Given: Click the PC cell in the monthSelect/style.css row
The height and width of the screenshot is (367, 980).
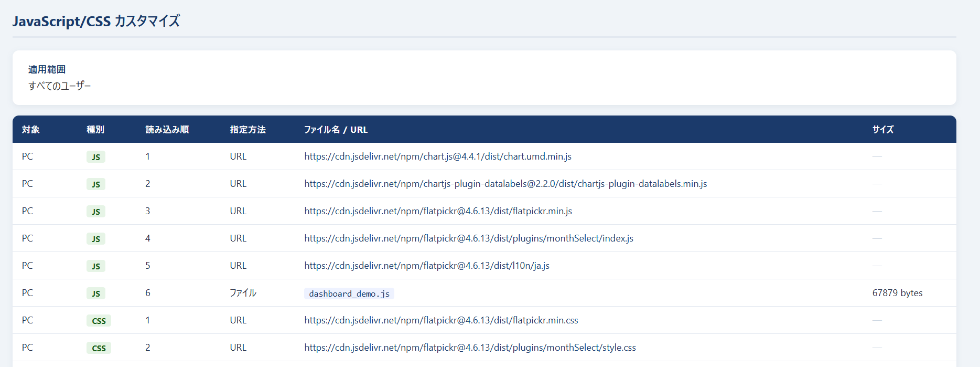Looking at the screenshot, I should click(27, 348).
